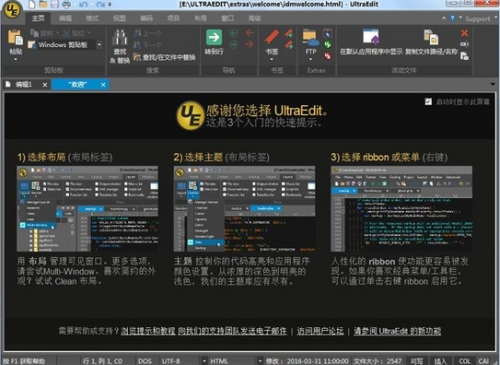Click the Find & Replace binoculars icon

tap(120, 37)
